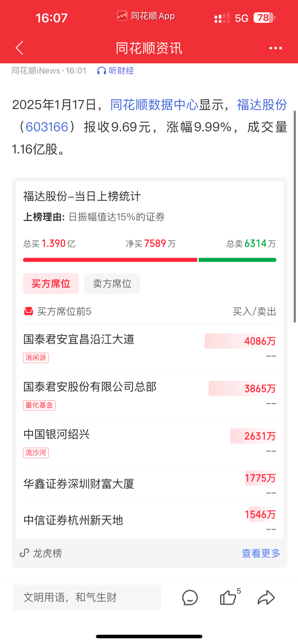Tap stock code 603166 link
Viewport: 298px width, 644px height.
(47, 127)
